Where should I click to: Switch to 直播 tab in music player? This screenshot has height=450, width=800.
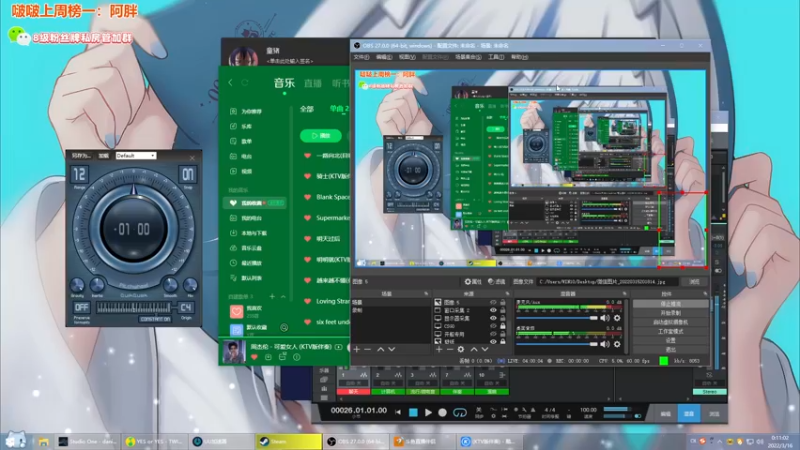[x=313, y=83]
